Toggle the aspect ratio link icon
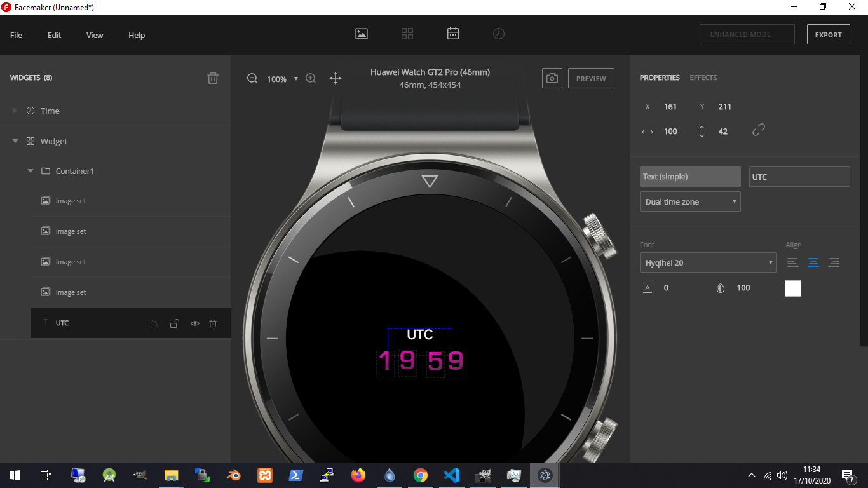868x488 pixels. coord(759,130)
